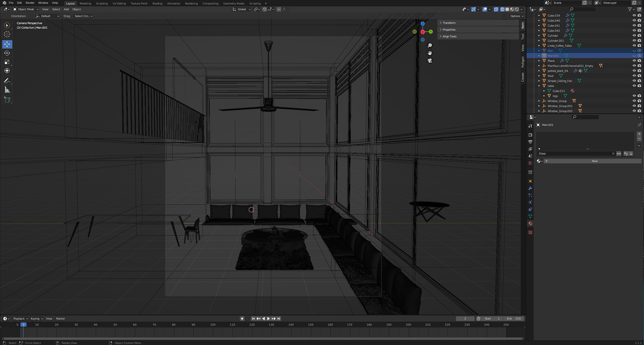Open the Playback dropdown in timeline
Viewport: 644px width, 345px height.
click(20, 319)
